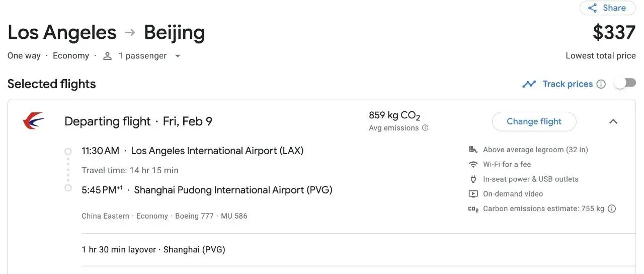The width and height of the screenshot is (644, 274).
Task: Click the on-demand video icon
Action: tap(473, 194)
